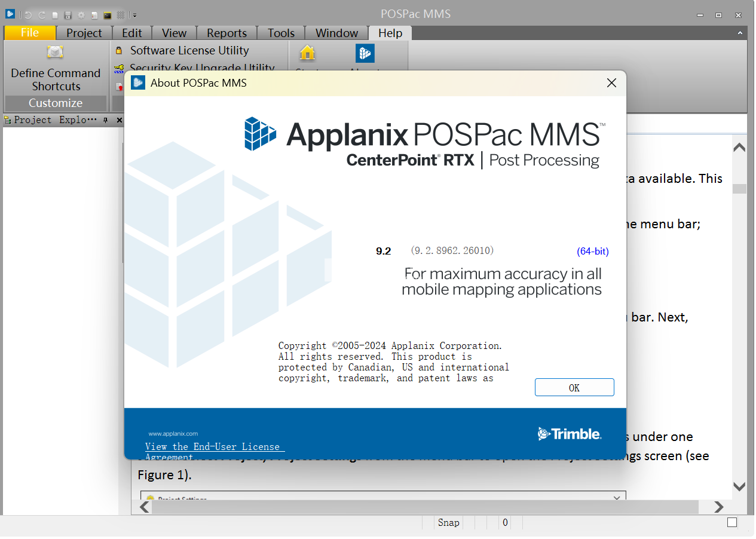Click the certificate icon below Security Key Upgrade
This screenshot has height=539, width=756.
[x=119, y=86]
